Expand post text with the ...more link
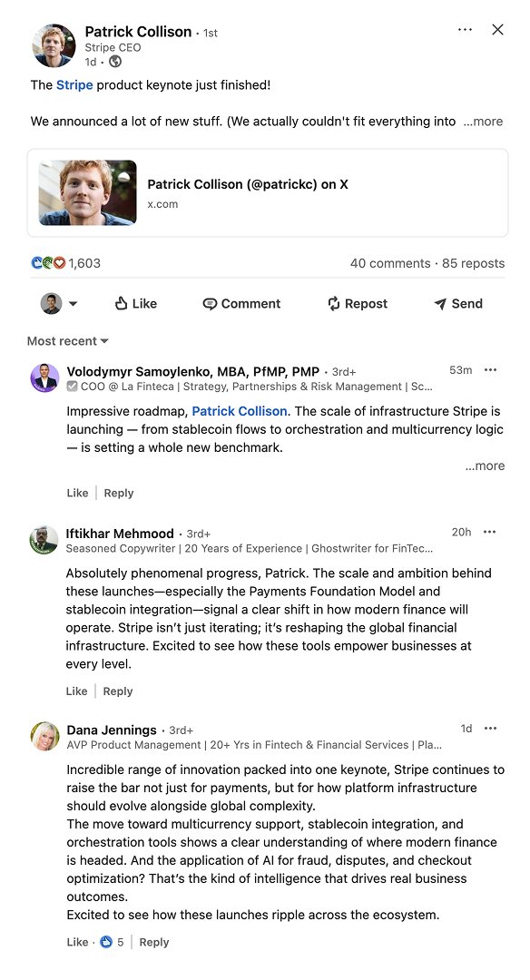The height and width of the screenshot is (980, 530). (x=483, y=122)
